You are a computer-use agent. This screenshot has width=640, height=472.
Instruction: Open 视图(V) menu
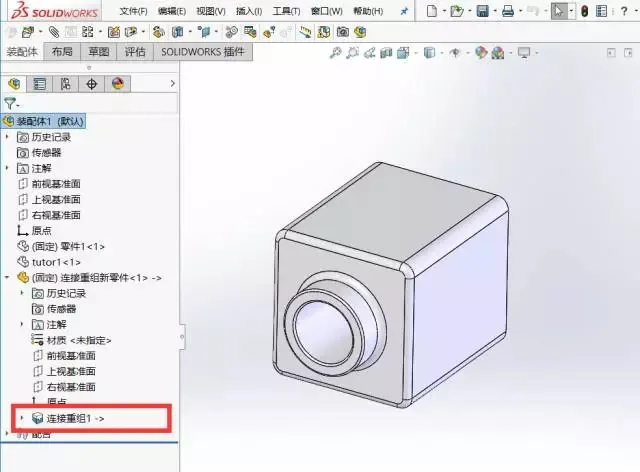(x=211, y=11)
